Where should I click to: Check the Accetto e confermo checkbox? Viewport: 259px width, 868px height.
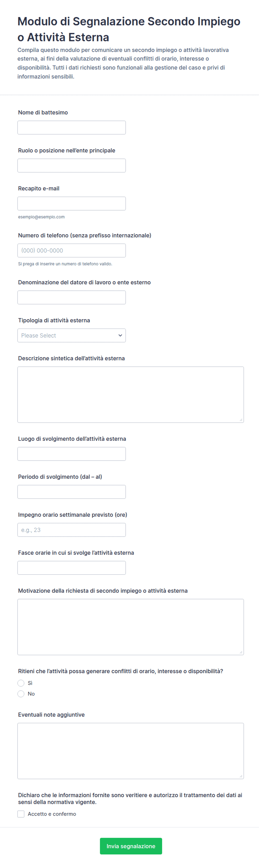click(21, 814)
